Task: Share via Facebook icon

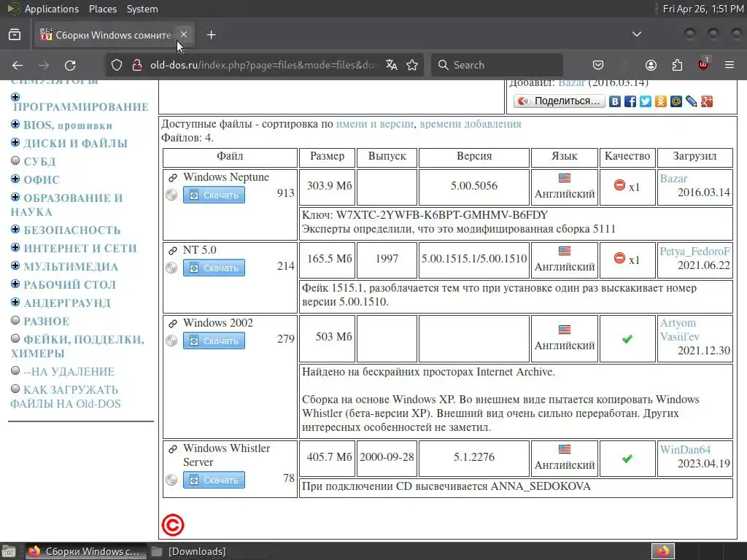Action: [x=630, y=101]
